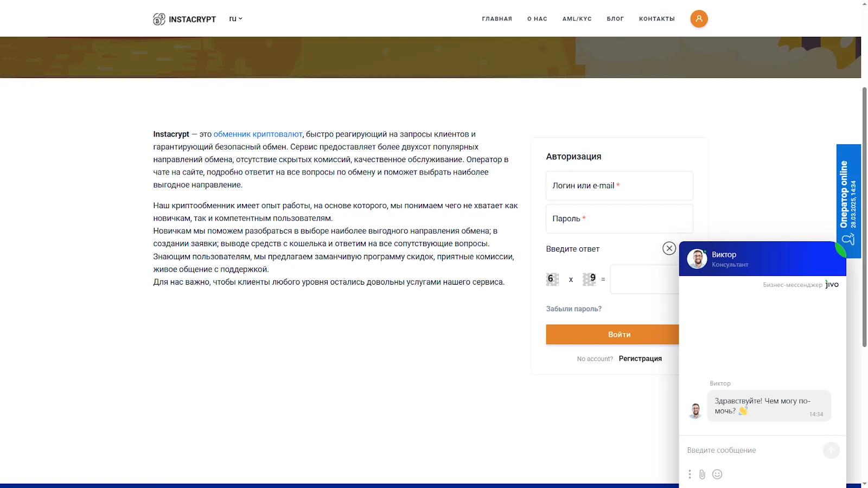Image resolution: width=868 pixels, height=488 pixels.
Task: Navigate to БЛОГ
Action: pyautogui.click(x=615, y=19)
